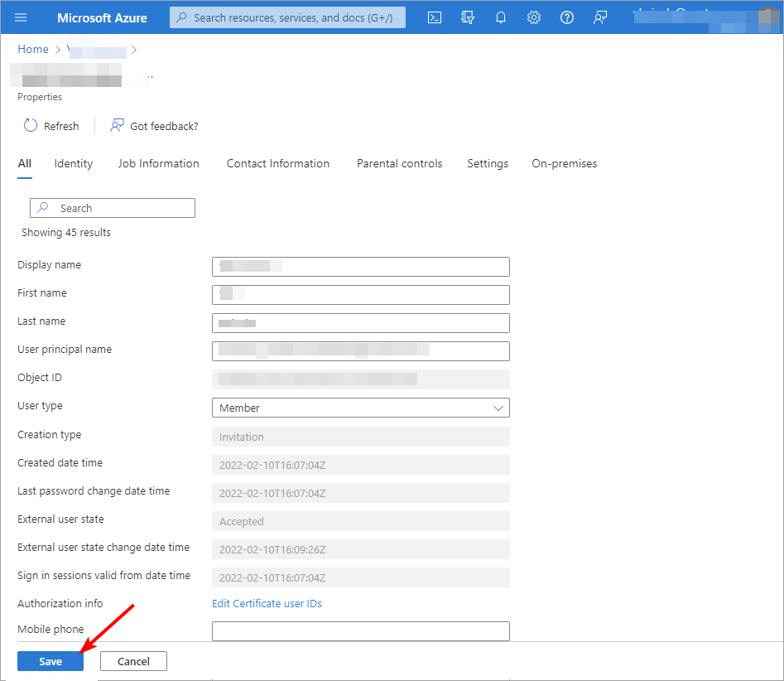
Task: Focus the resource search bar
Action: click(x=287, y=17)
